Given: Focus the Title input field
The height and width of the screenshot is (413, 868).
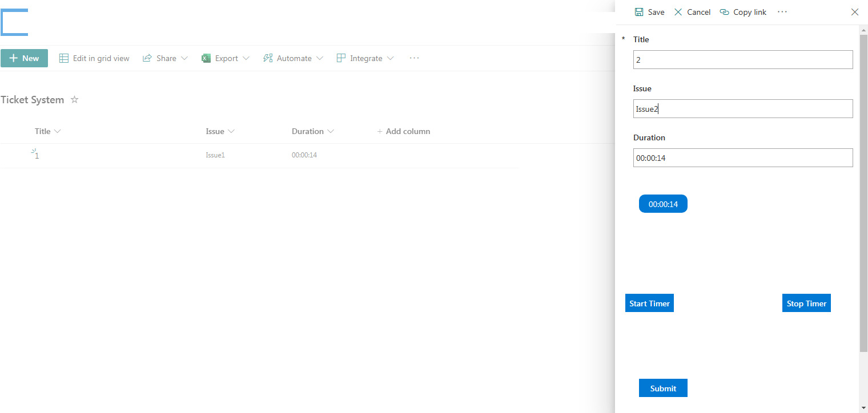Looking at the screenshot, I should 743,59.
